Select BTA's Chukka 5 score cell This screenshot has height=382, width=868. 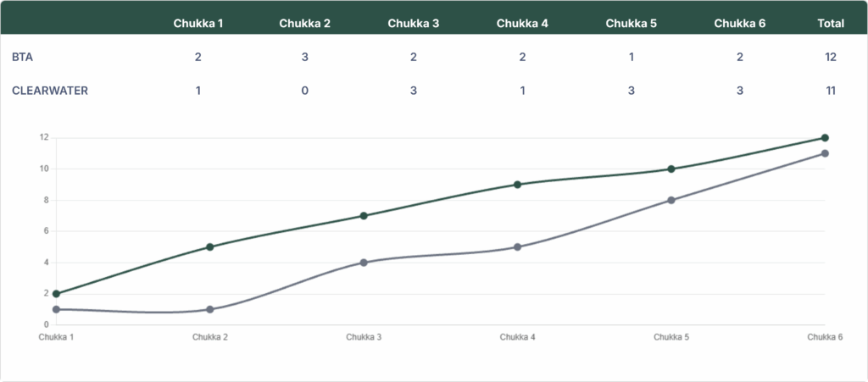[x=631, y=57]
